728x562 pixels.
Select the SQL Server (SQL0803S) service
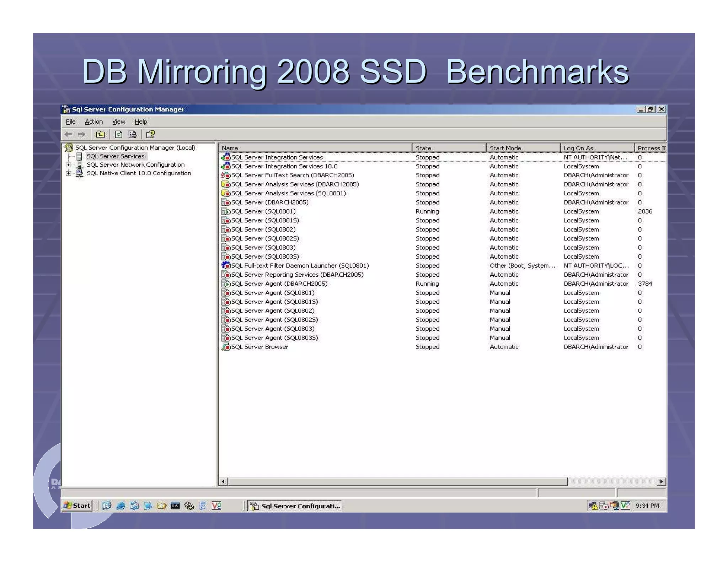(443, 256)
